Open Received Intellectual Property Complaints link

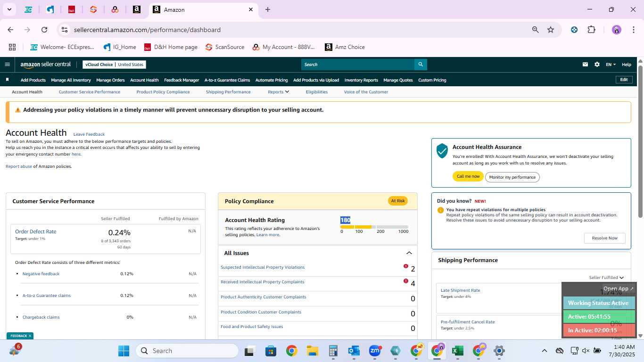pos(263,282)
